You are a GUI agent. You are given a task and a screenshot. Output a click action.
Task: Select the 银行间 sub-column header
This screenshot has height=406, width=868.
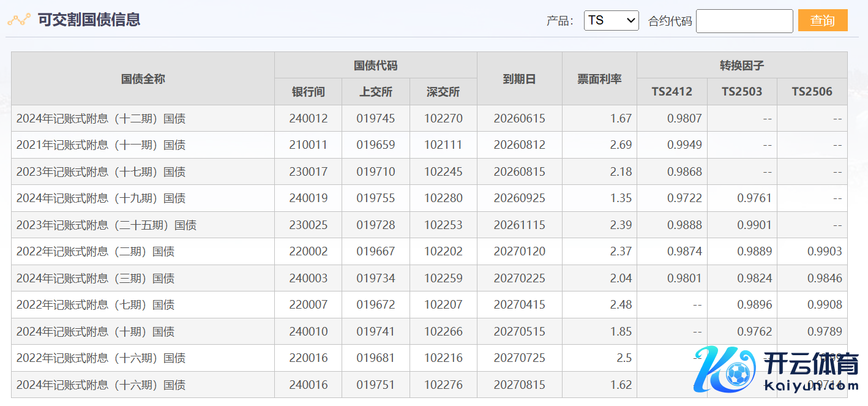(308, 92)
